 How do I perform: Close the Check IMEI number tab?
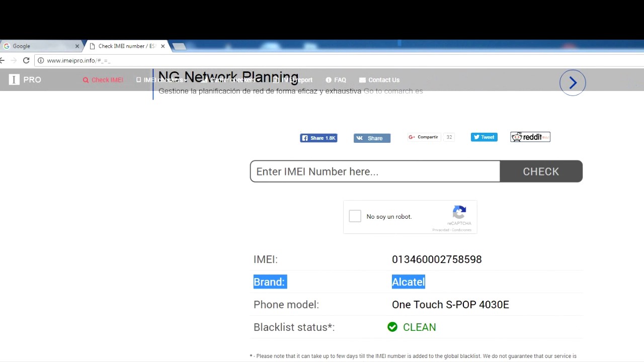click(163, 46)
